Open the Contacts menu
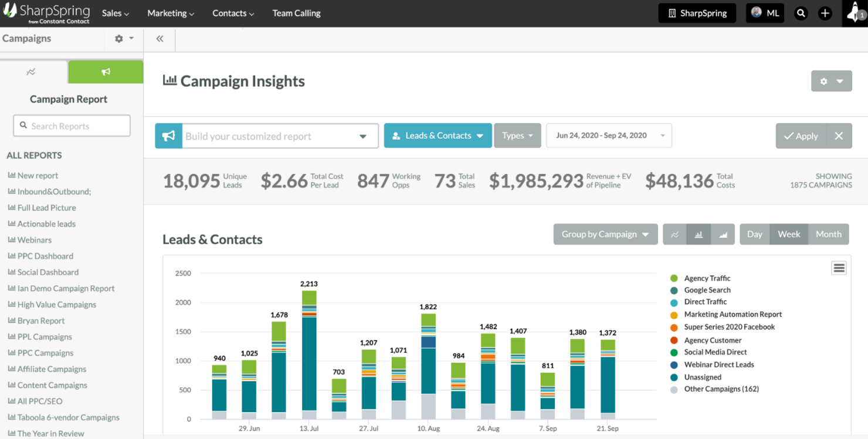This screenshot has width=868, height=439. 233,13
